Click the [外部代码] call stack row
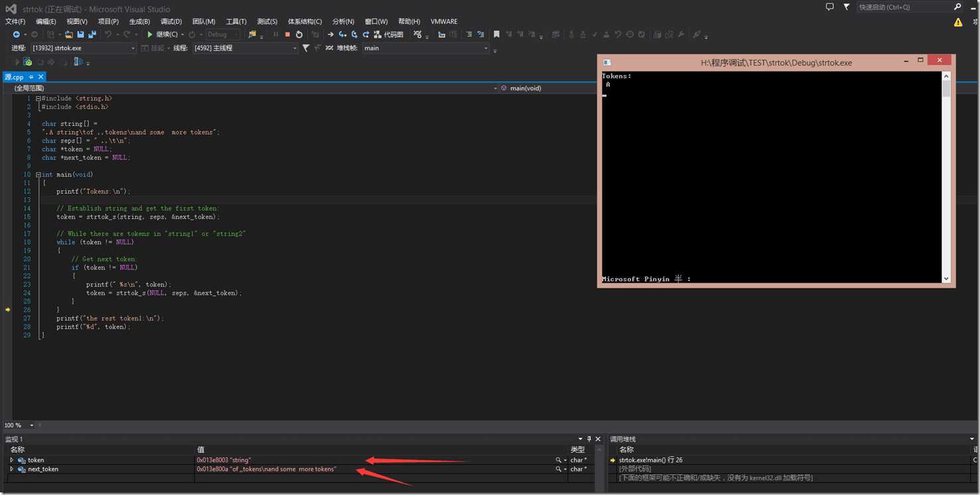 click(x=634, y=469)
